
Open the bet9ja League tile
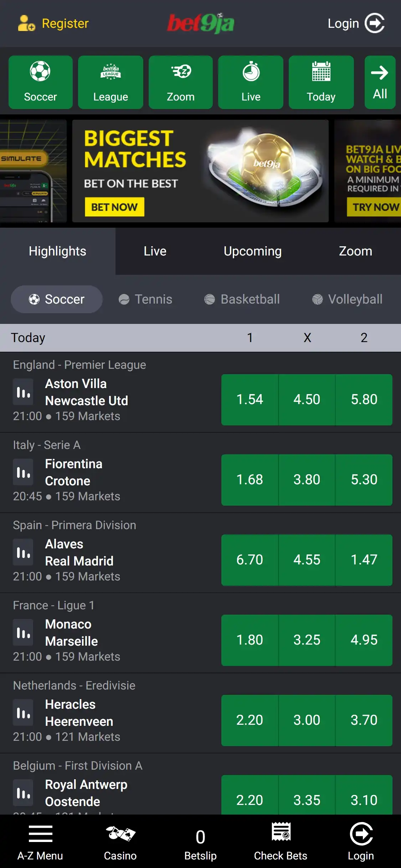(x=110, y=82)
